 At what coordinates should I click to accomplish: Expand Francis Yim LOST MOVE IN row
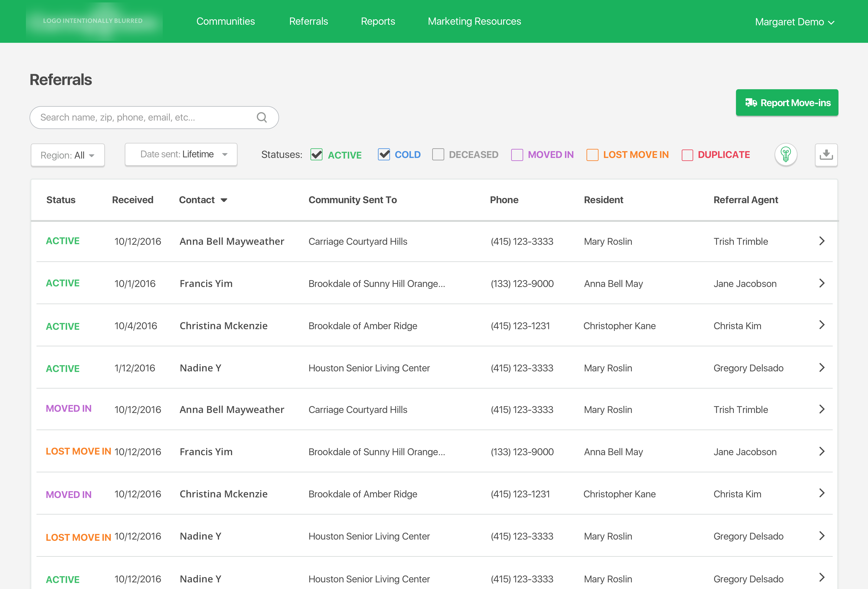click(822, 452)
